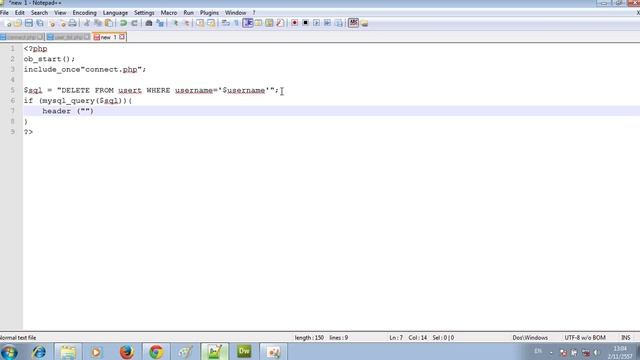Click 'Ln : 7' status bar entry

point(396,338)
